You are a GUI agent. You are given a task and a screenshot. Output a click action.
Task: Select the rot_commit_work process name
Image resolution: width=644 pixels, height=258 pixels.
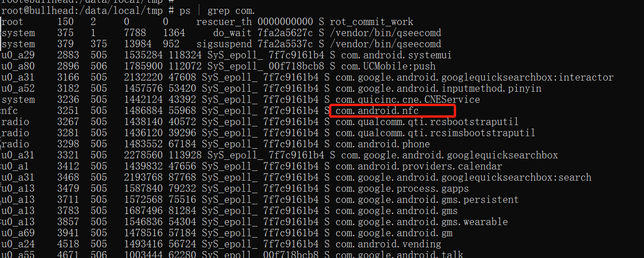(x=371, y=22)
